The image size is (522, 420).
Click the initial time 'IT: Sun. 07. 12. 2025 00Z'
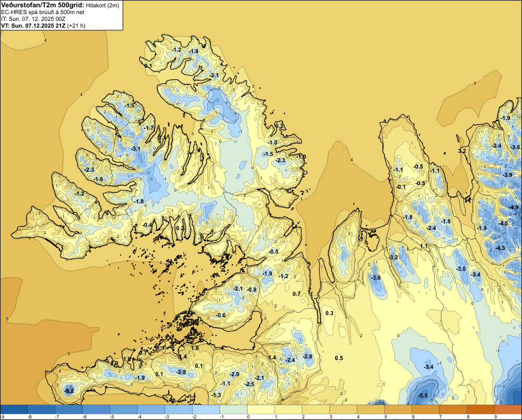[33, 19]
